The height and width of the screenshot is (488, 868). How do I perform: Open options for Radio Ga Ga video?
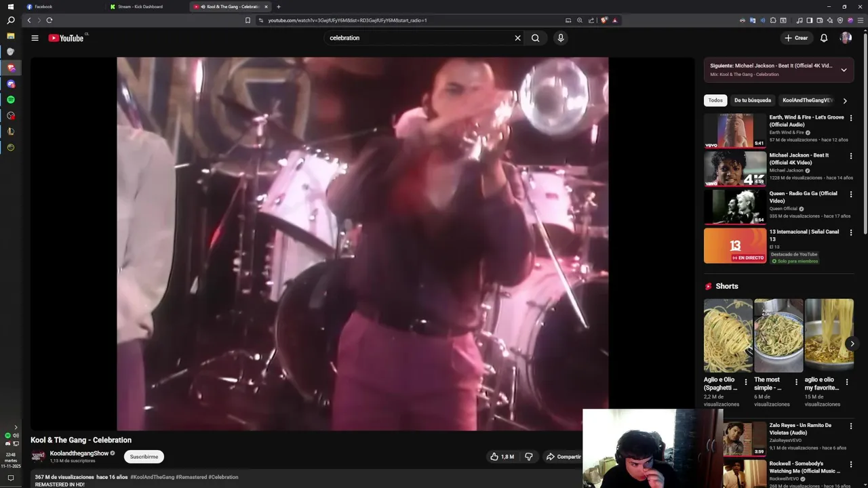(851, 194)
